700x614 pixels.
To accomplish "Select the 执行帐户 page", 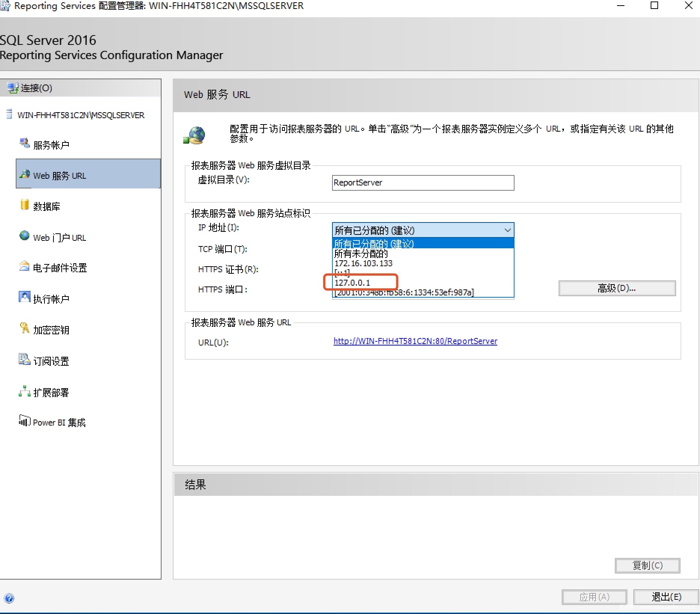I will tap(52, 299).
